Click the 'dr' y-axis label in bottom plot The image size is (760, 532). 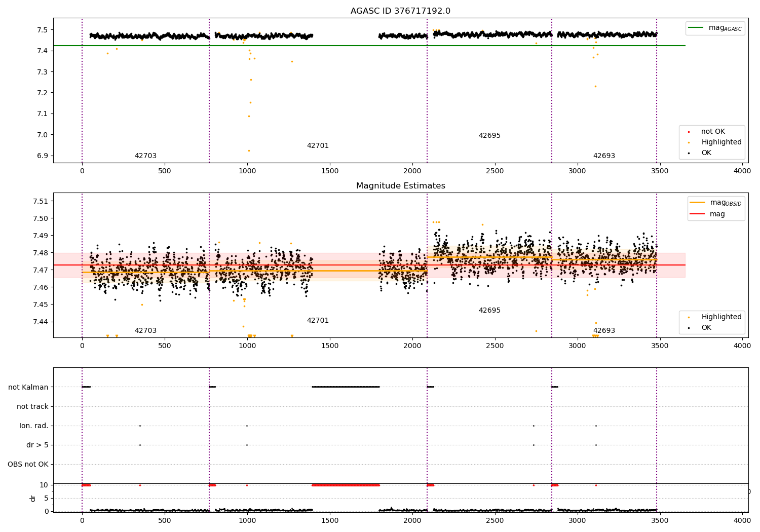pyautogui.click(x=33, y=498)
